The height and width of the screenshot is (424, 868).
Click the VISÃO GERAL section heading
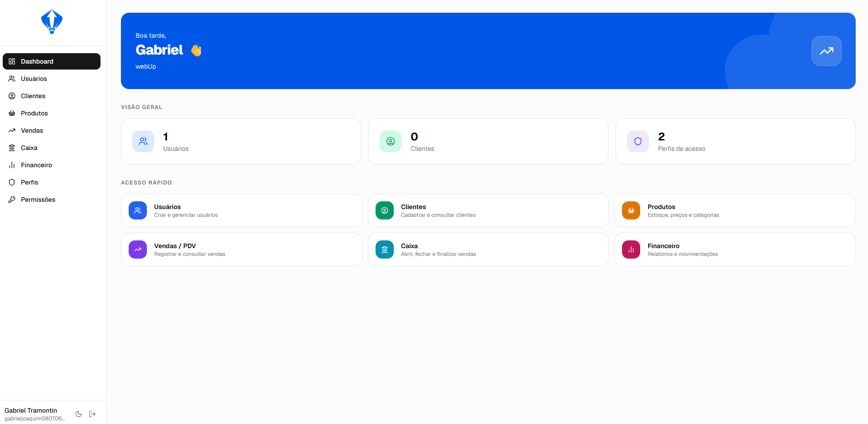(141, 107)
